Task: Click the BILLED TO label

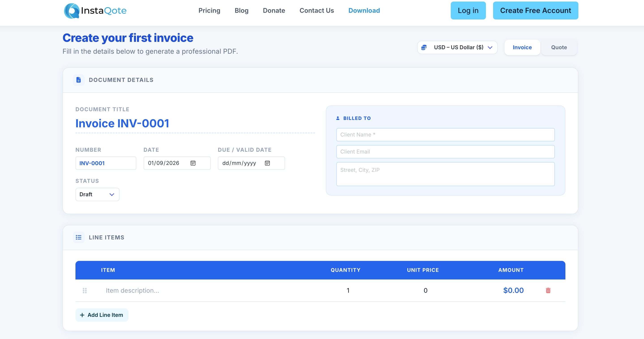Action: [357, 118]
